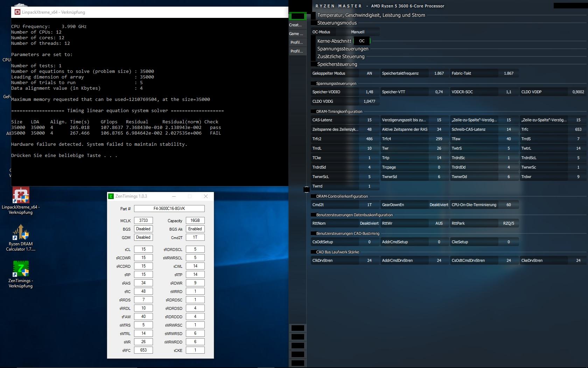Click CLDO VDDP 0,9002 value
The height and width of the screenshot is (368, 588).
[578, 92]
